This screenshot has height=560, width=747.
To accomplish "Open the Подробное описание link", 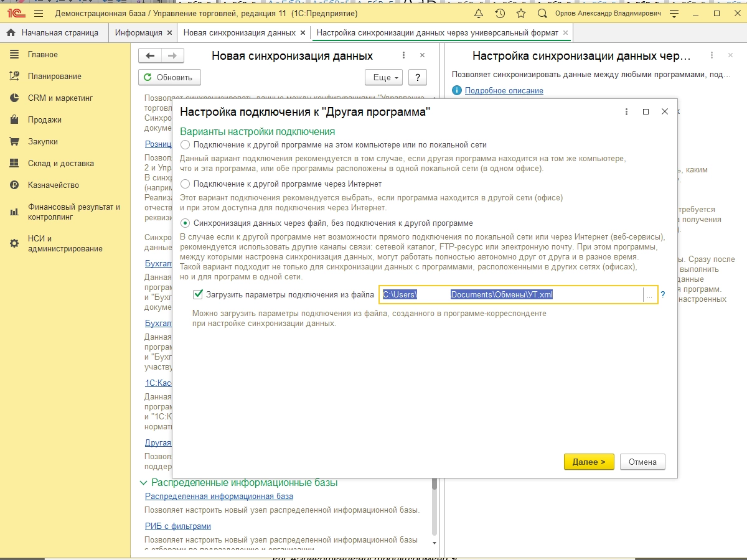I will [x=504, y=90].
